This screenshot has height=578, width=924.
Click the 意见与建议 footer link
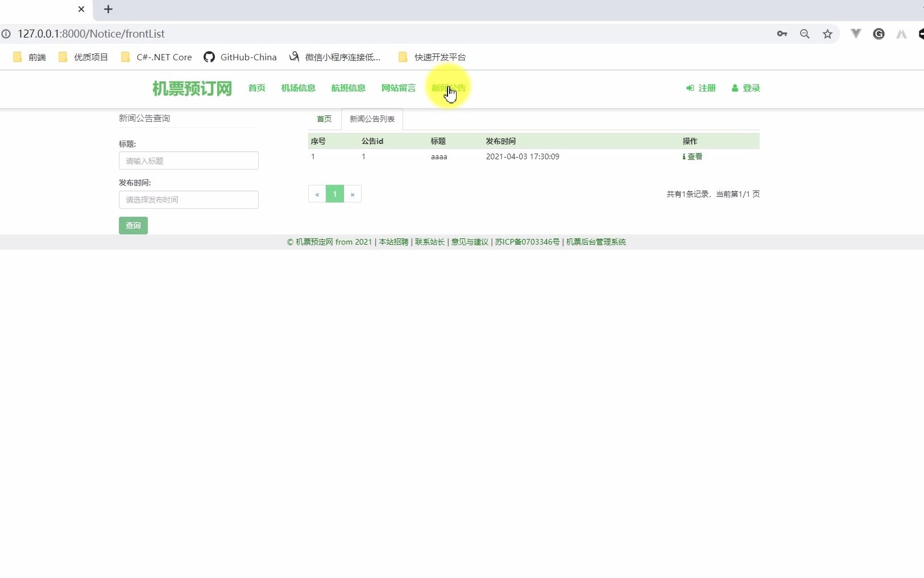click(470, 242)
